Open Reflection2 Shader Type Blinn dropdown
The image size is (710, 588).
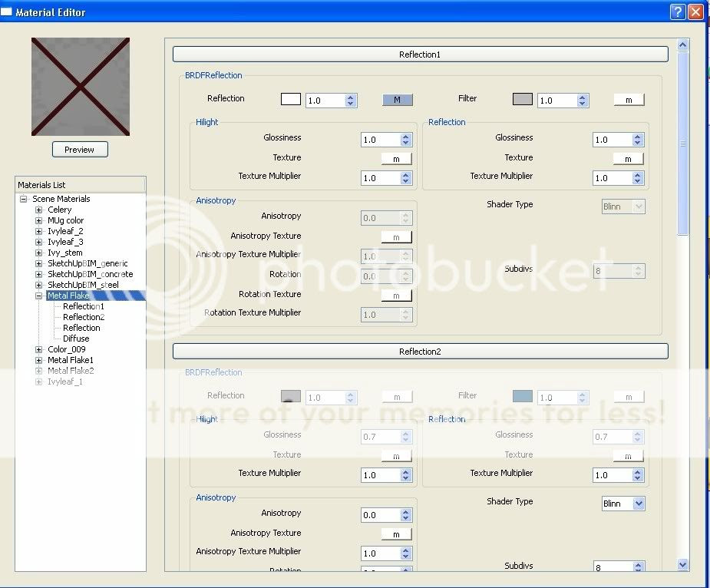tap(623, 504)
